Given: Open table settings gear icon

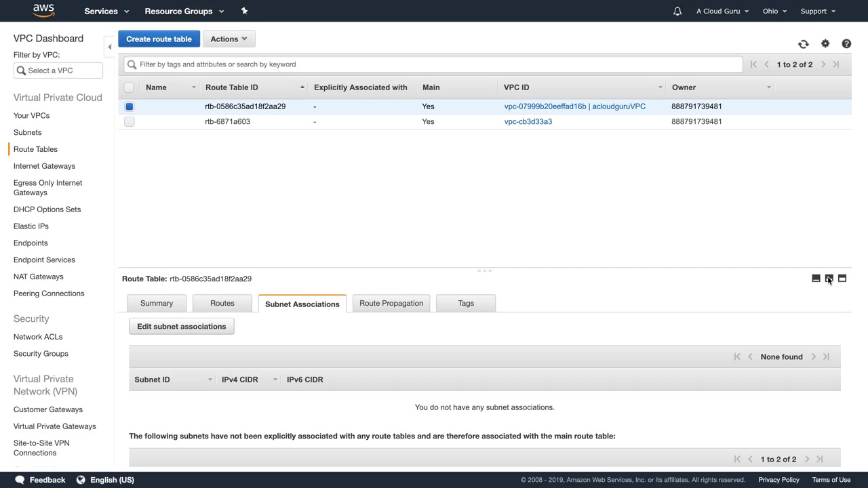Looking at the screenshot, I should click(825, 44).
